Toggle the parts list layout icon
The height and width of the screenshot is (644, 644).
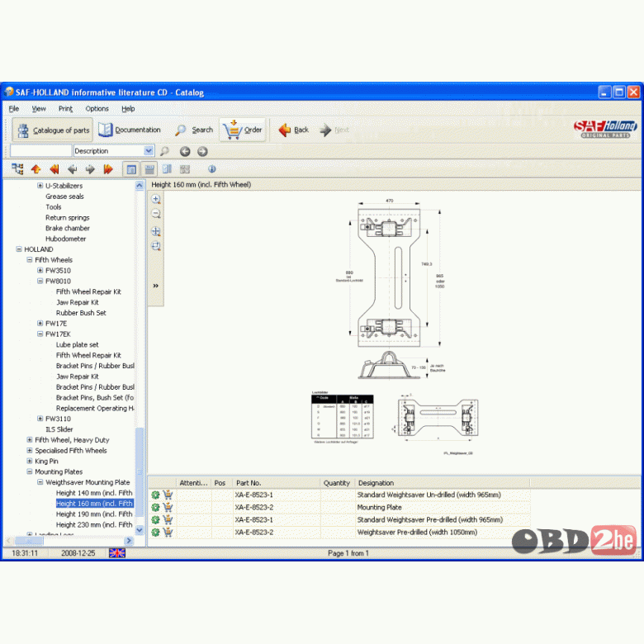pos(149,169)
